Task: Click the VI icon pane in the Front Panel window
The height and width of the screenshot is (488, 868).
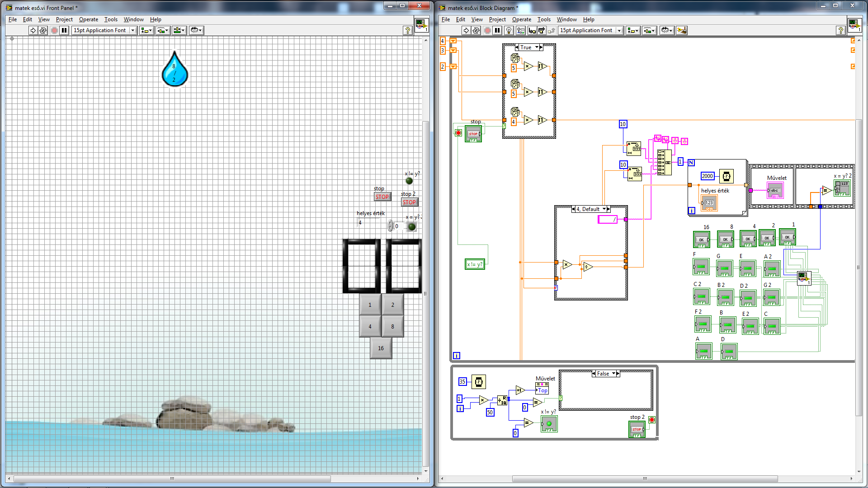Action: 421,25
